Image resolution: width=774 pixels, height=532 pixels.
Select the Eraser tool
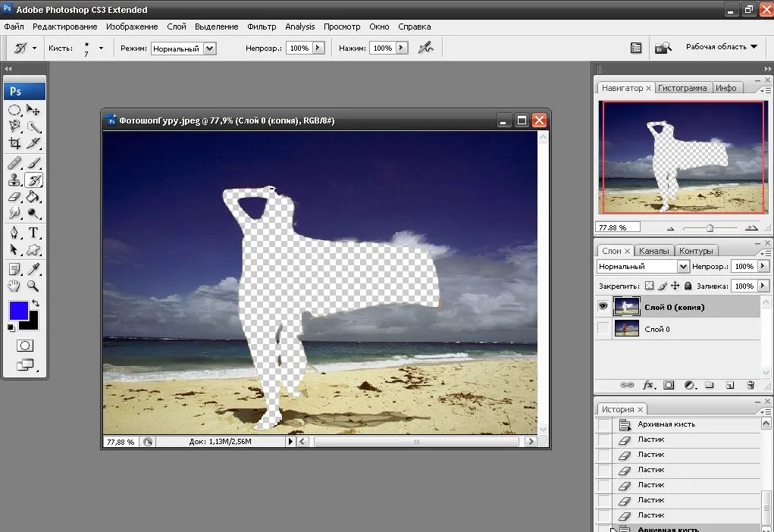14,197
